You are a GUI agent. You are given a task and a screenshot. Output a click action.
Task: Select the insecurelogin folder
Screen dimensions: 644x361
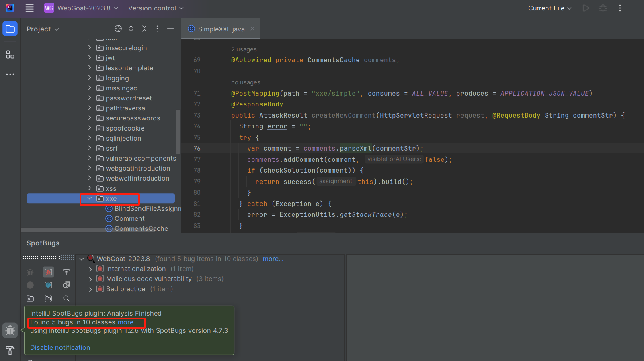[x=122, y=48]
